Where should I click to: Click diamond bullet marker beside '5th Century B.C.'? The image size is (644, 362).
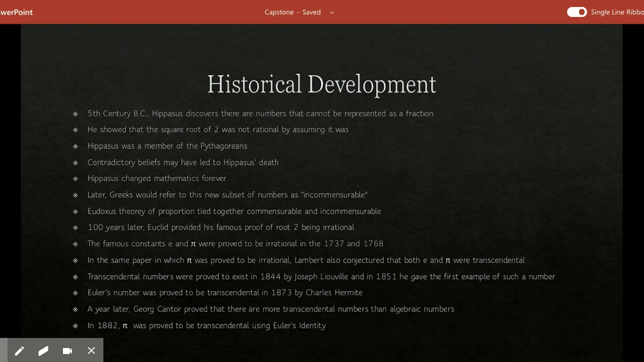pyautogui.click(x=75, y=114)
